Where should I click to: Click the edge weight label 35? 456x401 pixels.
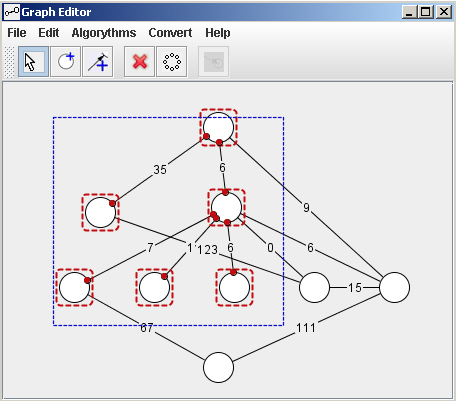160,170
